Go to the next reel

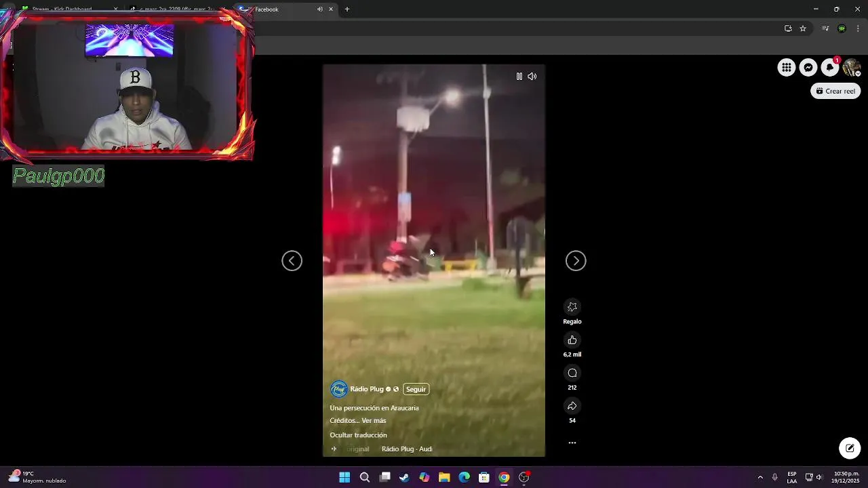point(576,261)
